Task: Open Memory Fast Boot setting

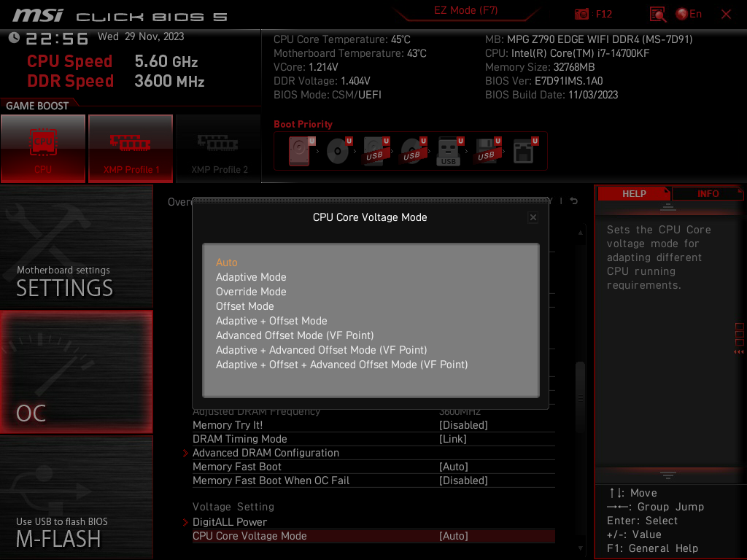Action: point(373,467)
